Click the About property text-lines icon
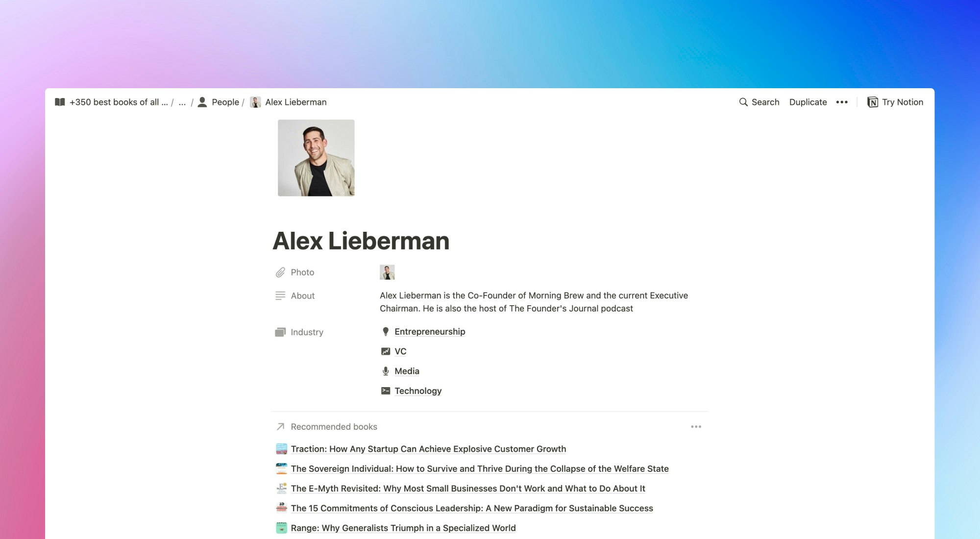This screenshot has width=980, height=539. (x=280, y=295)
